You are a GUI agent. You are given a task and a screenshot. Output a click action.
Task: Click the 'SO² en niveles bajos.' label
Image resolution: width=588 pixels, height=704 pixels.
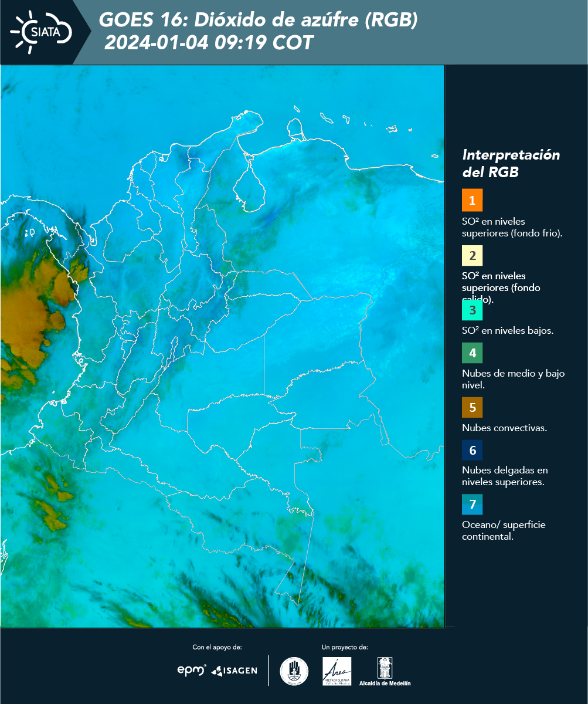click(x=508, y=330)
